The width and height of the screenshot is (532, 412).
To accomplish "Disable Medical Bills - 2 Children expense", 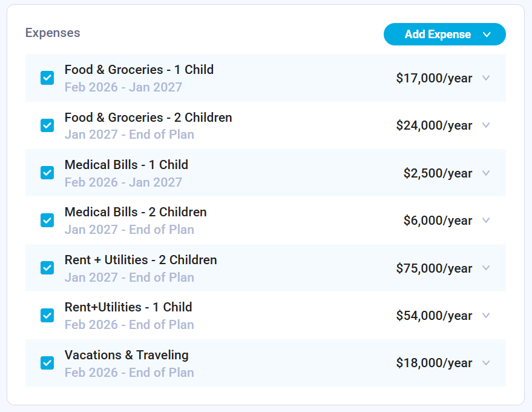I will click(x=47, y=221).
